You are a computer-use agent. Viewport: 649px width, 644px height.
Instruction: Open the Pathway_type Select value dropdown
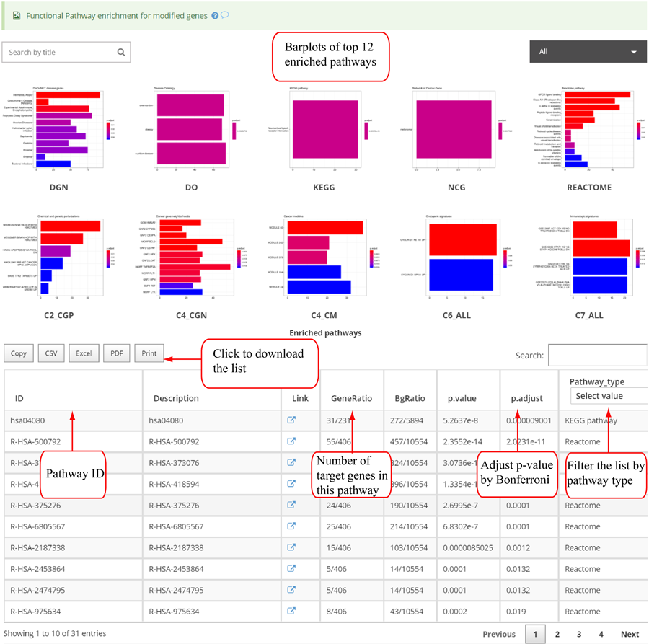click(x=607, y=396)
